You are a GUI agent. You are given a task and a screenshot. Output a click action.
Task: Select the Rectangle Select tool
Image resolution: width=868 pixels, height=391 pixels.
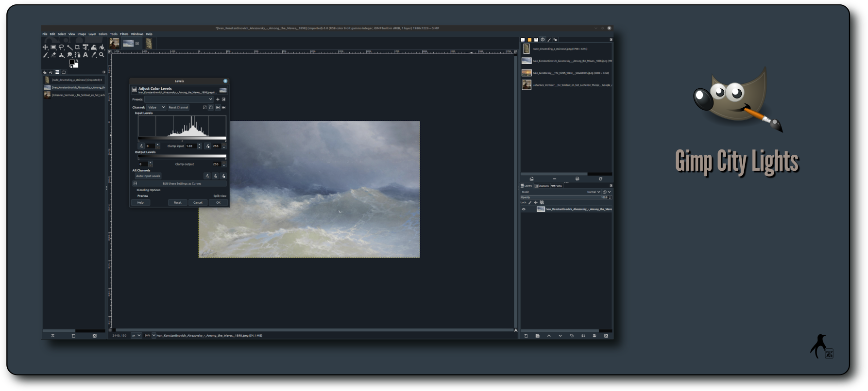pos(53,47)
